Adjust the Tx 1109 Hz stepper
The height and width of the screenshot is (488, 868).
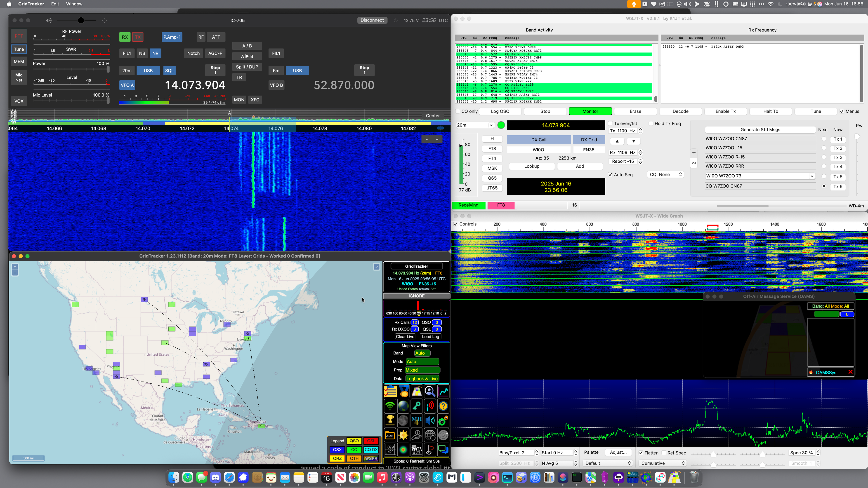coord(640,131)
